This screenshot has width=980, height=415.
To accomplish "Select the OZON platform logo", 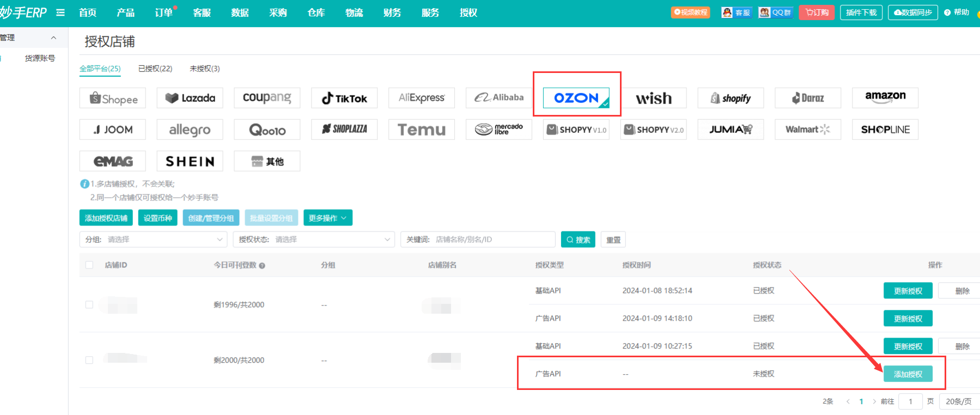I will coord(576,98).
